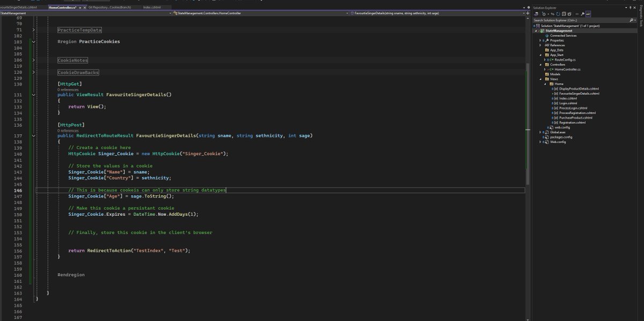Viewport: 644px width, 321px height.
Task: Open the Pending Changes Filter icon in Solution Explorer
Action: click(544, 13)
